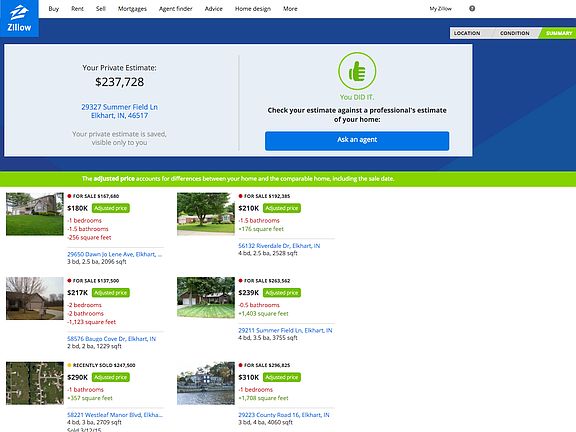Open 29223 County Road 16 listing link
The image size is (576, 432).
284,414
